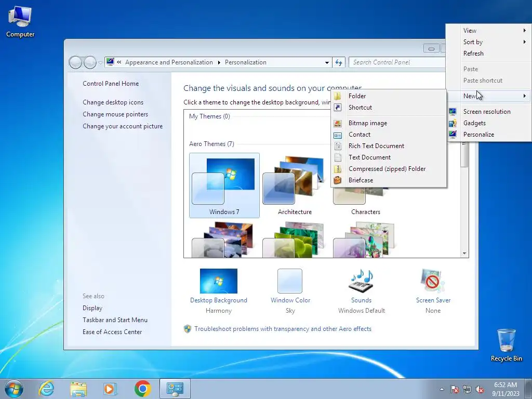Screen dimensions: 532x399
Task: Click the Search Control Panel field
Action: 396,62
